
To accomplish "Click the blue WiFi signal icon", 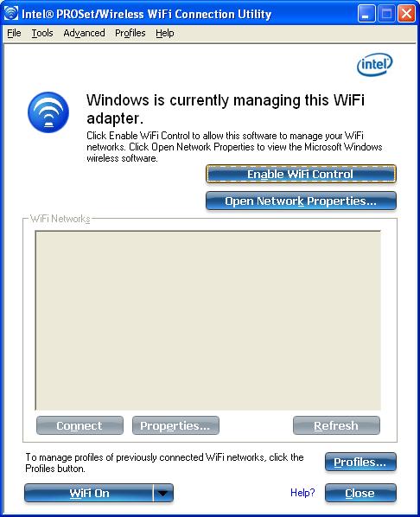I will coord(48,112).
